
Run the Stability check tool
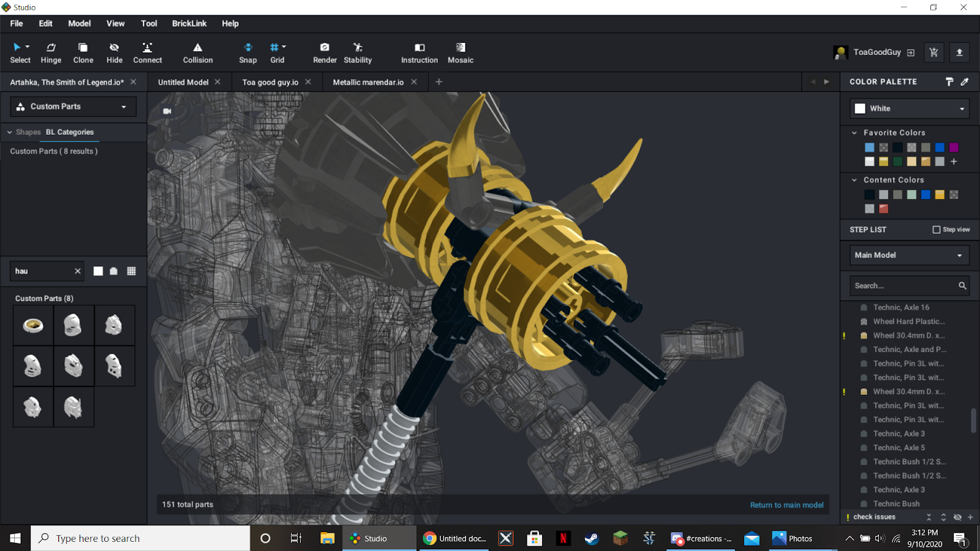(358, 53)
